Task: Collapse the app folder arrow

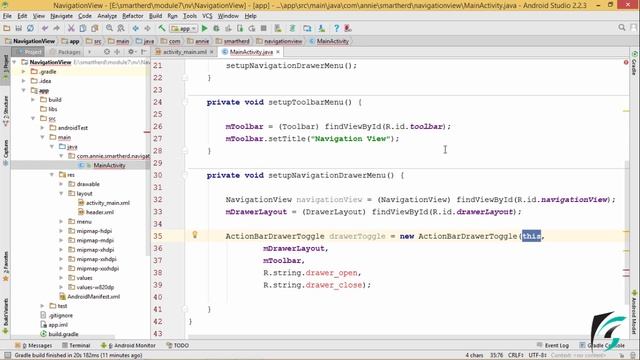Action: 24,90
